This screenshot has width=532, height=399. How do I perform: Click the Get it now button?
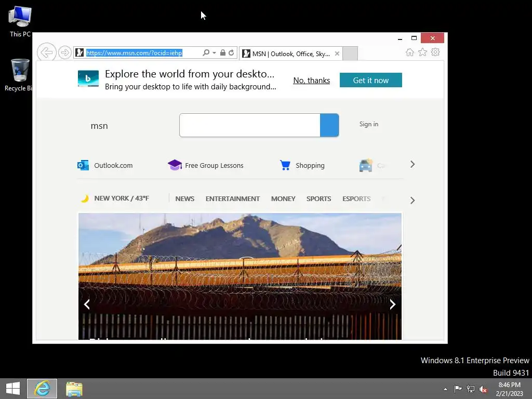[371, 80]
